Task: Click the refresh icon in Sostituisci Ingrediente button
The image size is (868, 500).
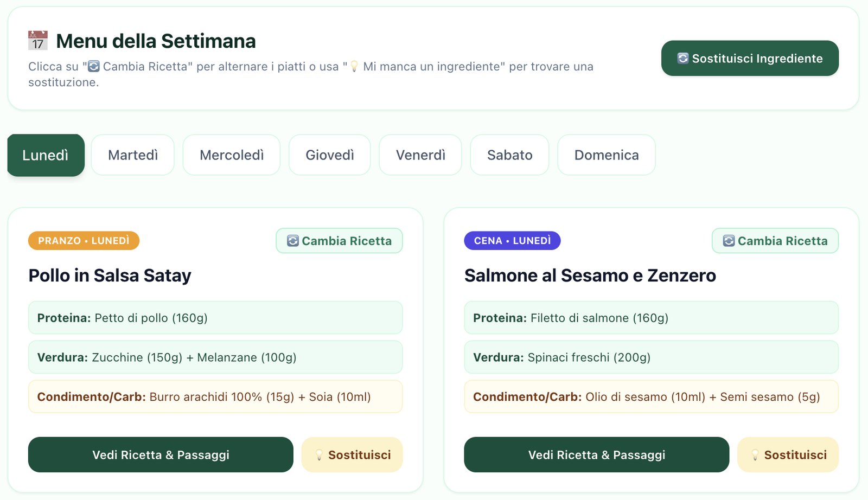Action: pos(683,58)
